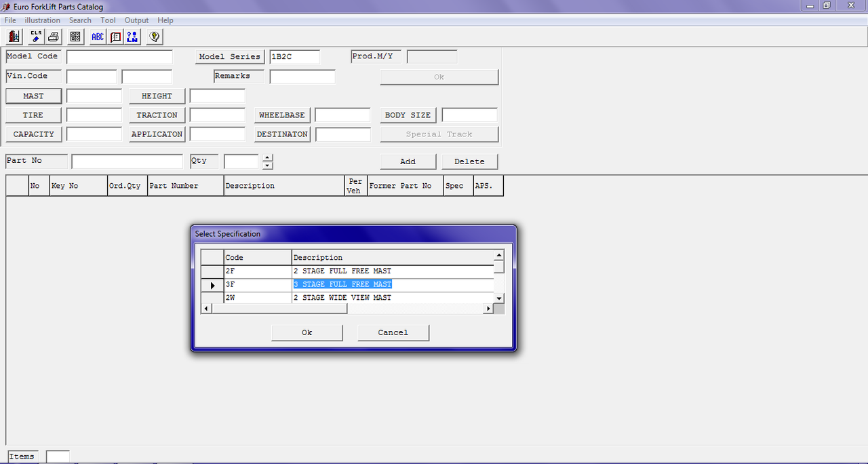Click the Part No input field

tap(127, 161)
